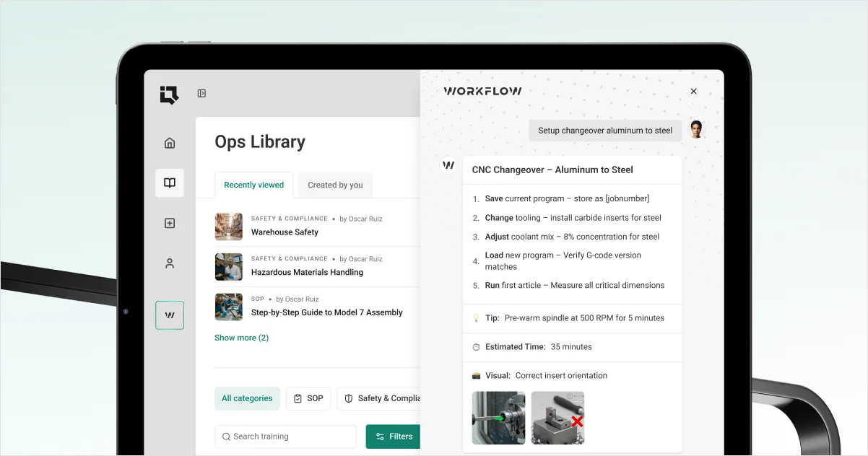
Task: Toggle the All categories filter chip
Action: [x=247, y=398]
